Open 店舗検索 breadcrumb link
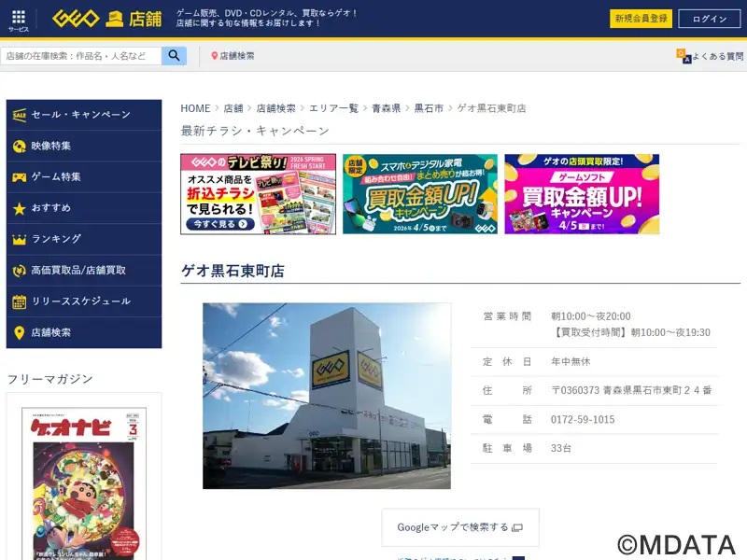Viewport: 747px width, 560px height. click(x=275, y=108)
